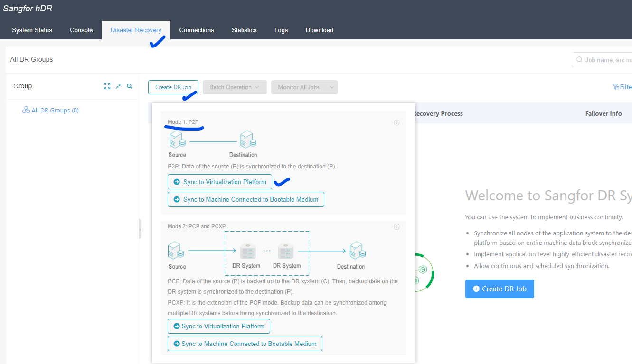This screenshot has height=364, width=632.
Task: Click the Filter funnel icon
Action: (x=615, y=87)
